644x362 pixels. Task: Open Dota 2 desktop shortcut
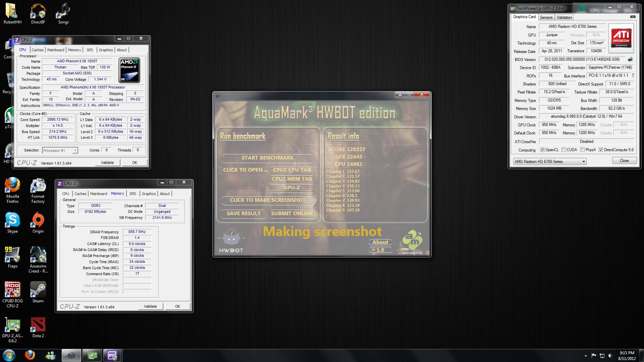pyautogui.click(x=38, y=327)
